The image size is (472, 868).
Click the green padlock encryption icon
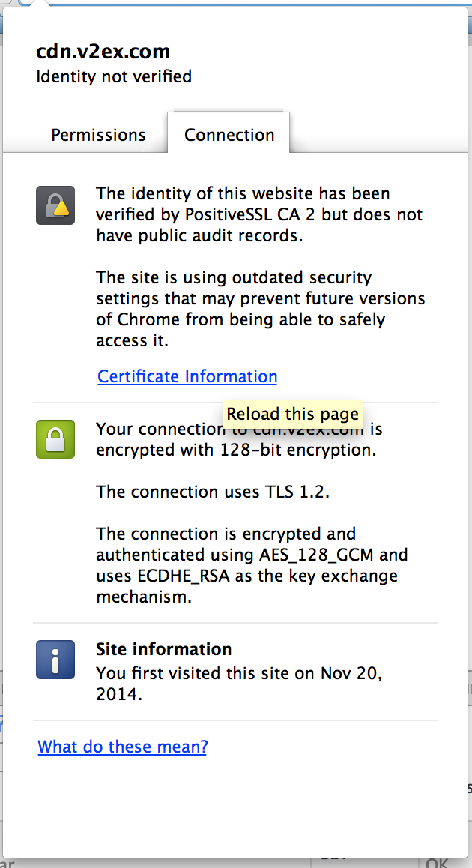[55, 439]
